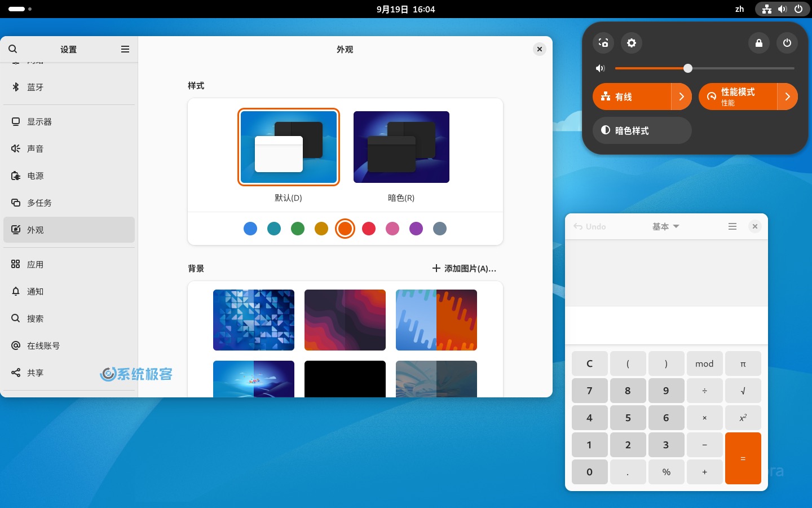812x508 pixels.
Task: Pick the slate gray accent color
Action: point(440,229)
